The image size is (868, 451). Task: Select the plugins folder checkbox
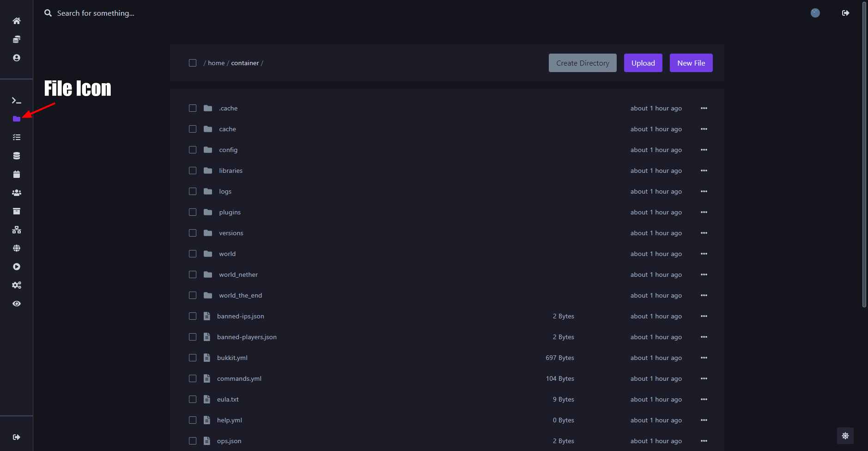[193, 212]
